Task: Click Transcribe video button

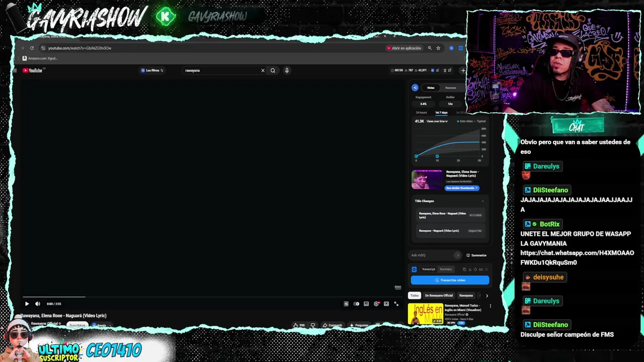Action: tap(450, 280)
